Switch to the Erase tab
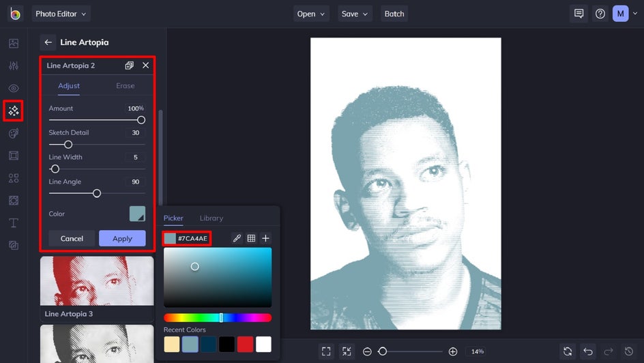The width and height of the screenshot is (644, 363). (x=126, y=86)
